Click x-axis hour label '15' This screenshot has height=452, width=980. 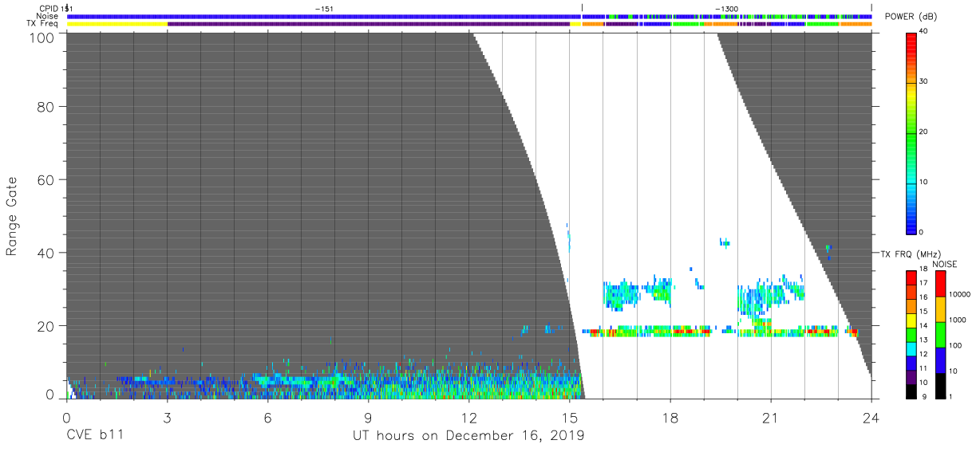(569, 418)
